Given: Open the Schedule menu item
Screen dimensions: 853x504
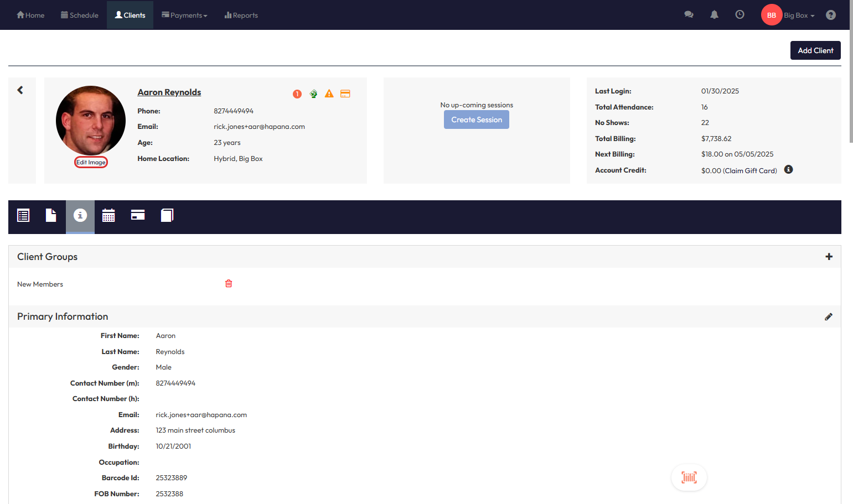Looking at the screenshot, I should [80, 15].
